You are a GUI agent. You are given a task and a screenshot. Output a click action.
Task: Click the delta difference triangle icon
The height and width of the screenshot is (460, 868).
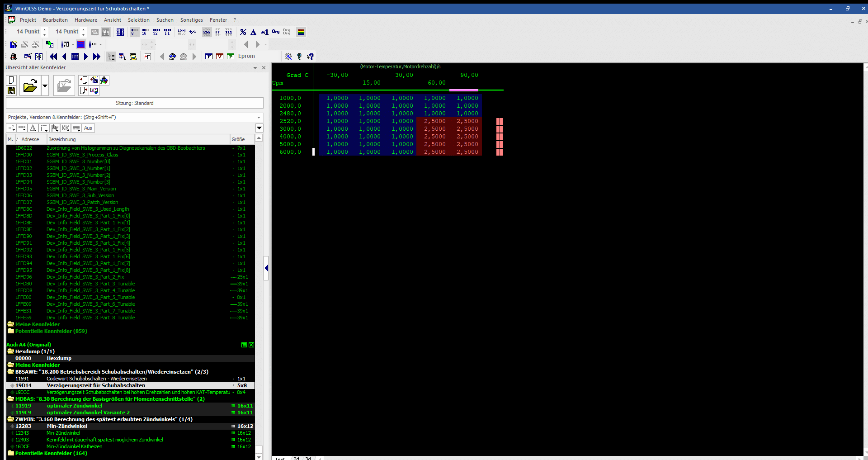pyautogui.click(x=254, y=32)
